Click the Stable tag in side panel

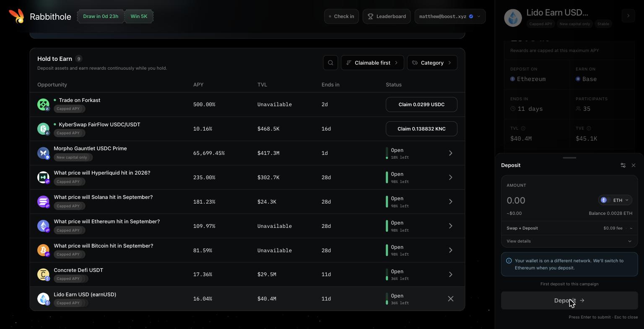tap(603, 24)
